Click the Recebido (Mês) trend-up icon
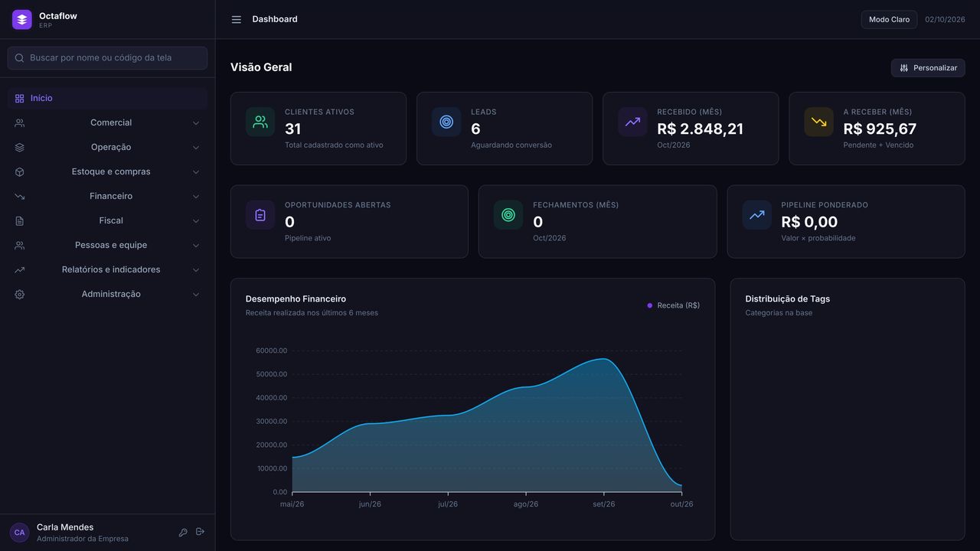 [x=632, y=122]
